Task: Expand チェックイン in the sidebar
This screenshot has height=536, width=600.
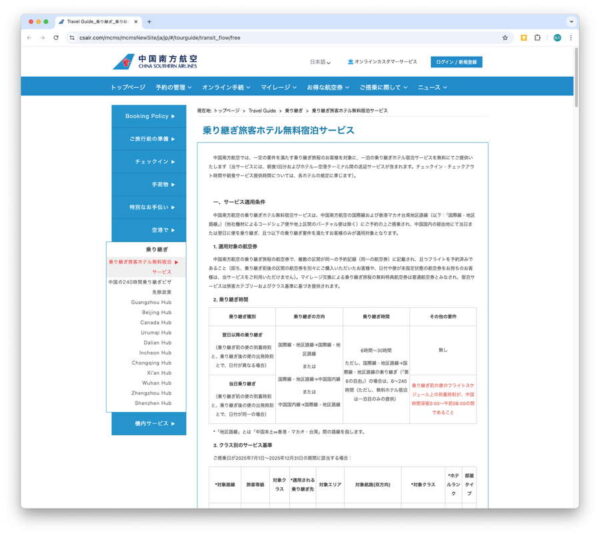Action: pos(149,161)
